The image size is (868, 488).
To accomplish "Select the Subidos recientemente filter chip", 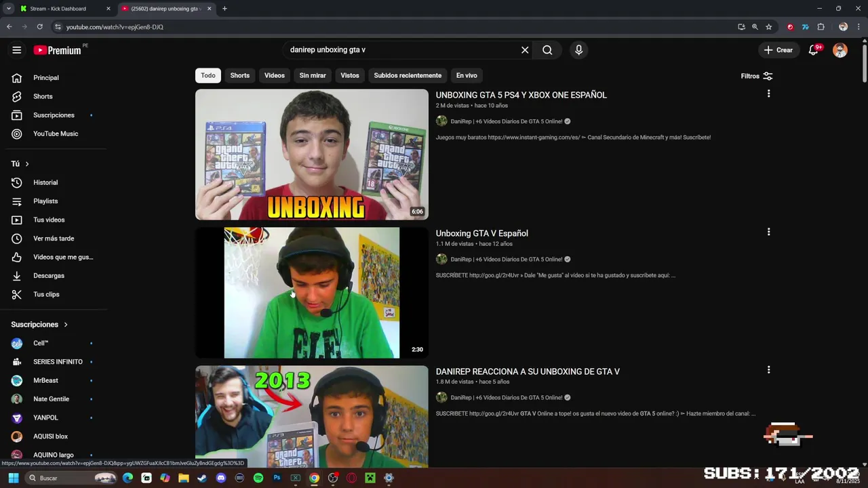I will coord(408,75).
